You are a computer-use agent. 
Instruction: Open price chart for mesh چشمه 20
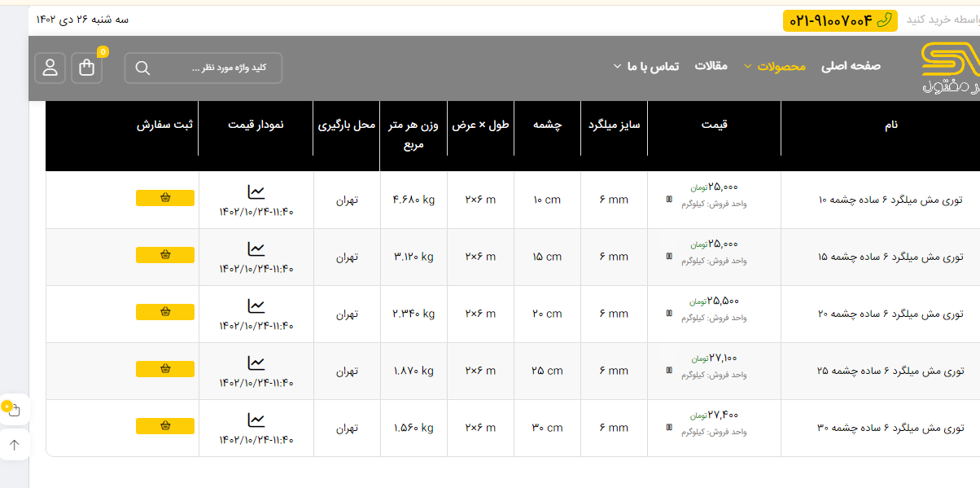pos(256,306)
